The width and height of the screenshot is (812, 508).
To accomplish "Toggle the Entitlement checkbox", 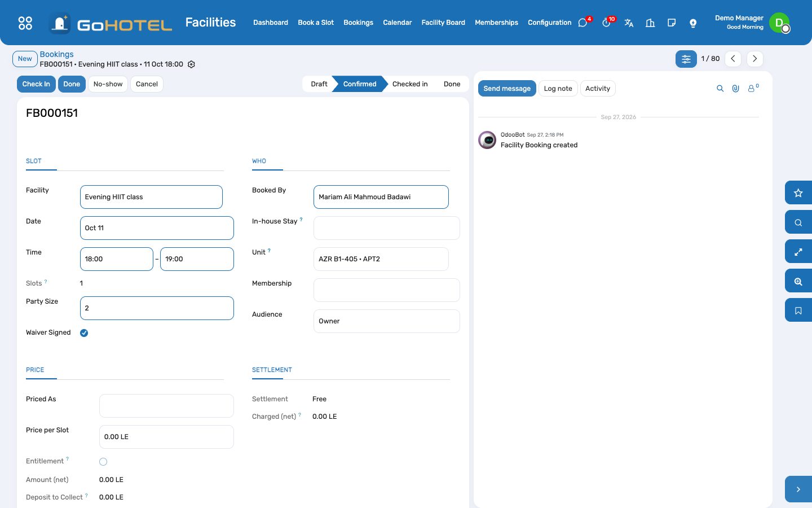I will pyautogui.click(x=103, y=462).
